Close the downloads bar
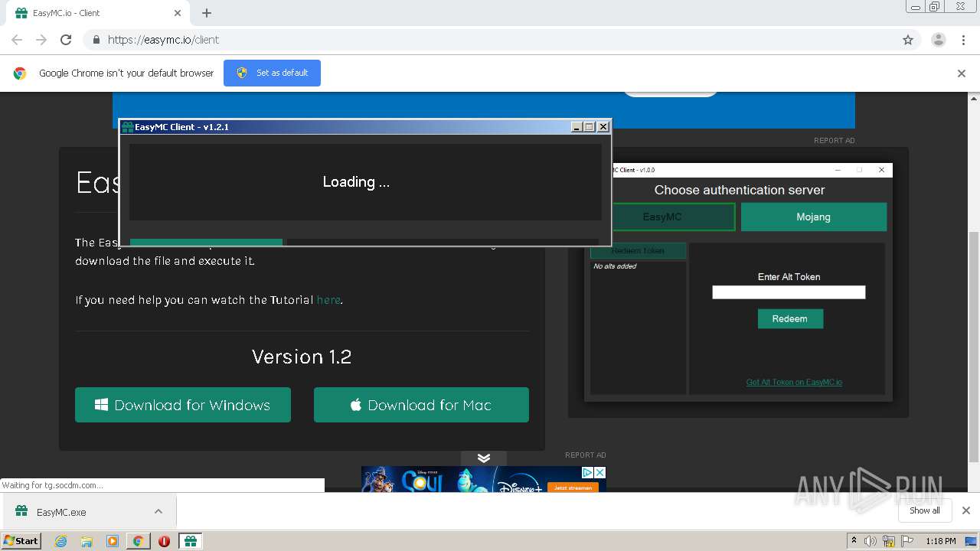The width and height of the screenshot is (980, 551). (x=966, y=510)
